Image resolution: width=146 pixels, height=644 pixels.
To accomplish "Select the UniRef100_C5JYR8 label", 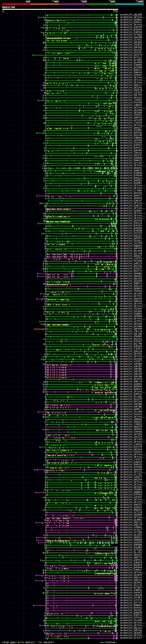I will [131, 412].
